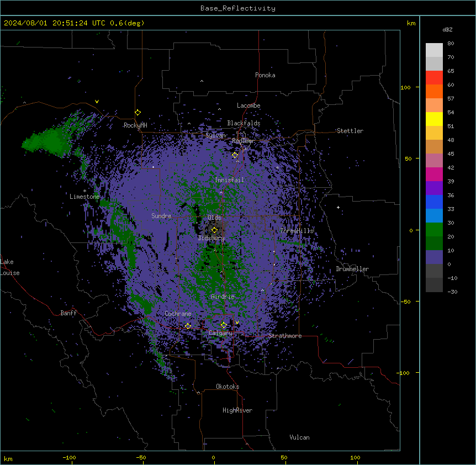
Task: Select the Didsbury label
Action: [211, 238]
